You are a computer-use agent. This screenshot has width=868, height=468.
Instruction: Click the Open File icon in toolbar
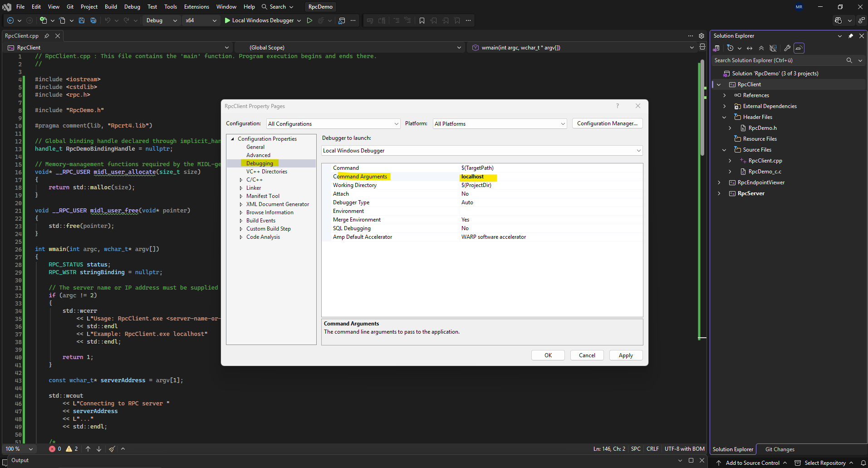(x=62, y=20)
